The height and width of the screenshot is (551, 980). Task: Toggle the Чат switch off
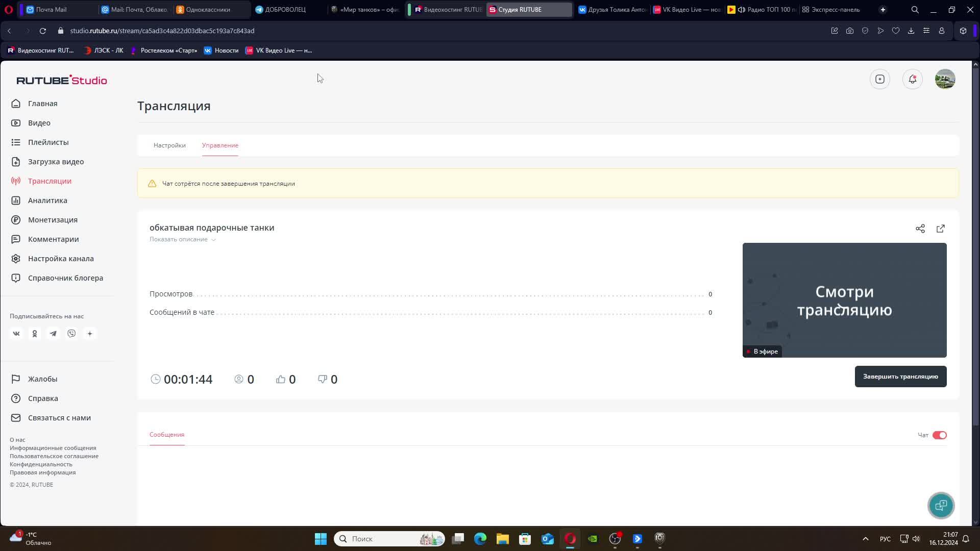coord(939,435)
